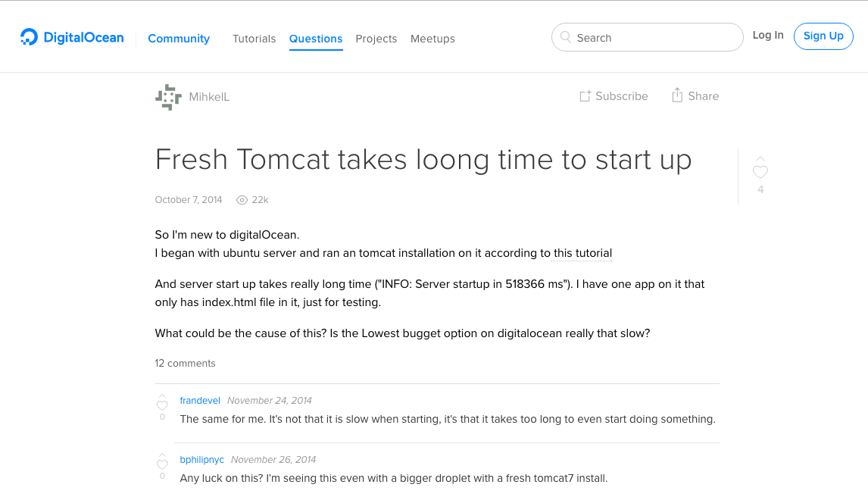Click the DigitalOcean logo icon
This screenshot has width=868, height=500.
29,37
